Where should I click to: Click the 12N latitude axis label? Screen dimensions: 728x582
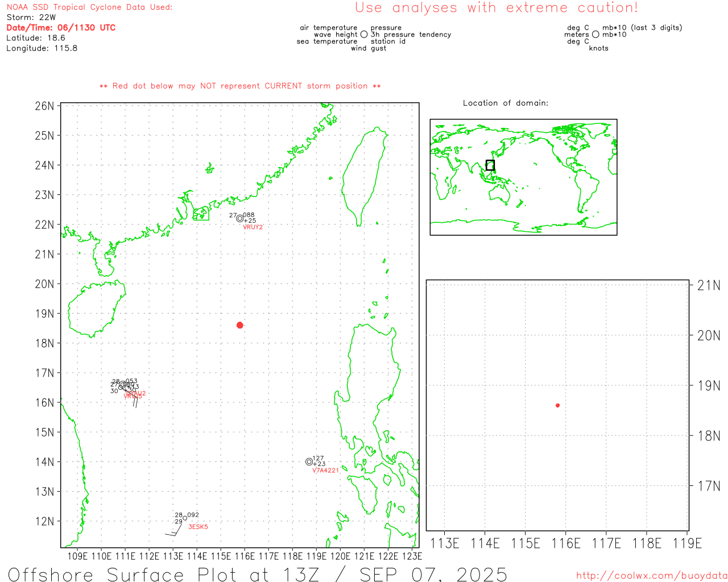44,521
